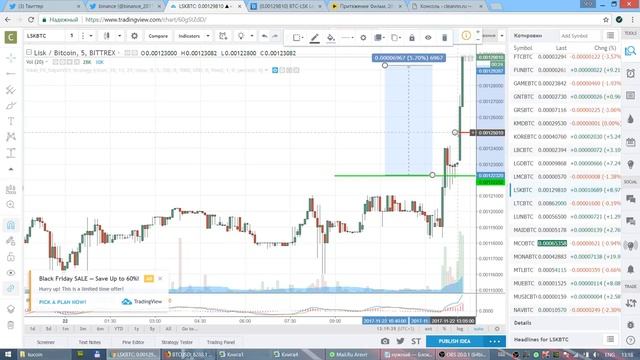This screenshot has height=360, width=640.
Task: Delete the selected drawing with trash icon
Action: pyautogui.click(x=444, y=38)
